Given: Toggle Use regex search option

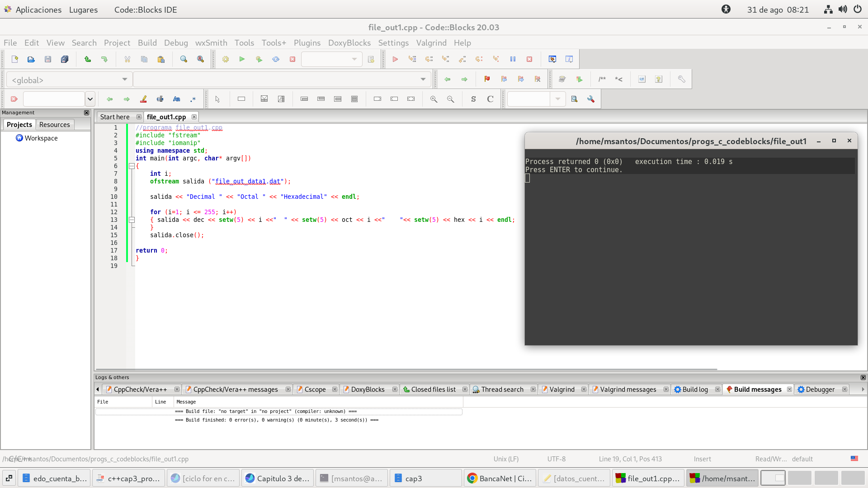Looking at the screenshot, I should (x=193, y=99).
